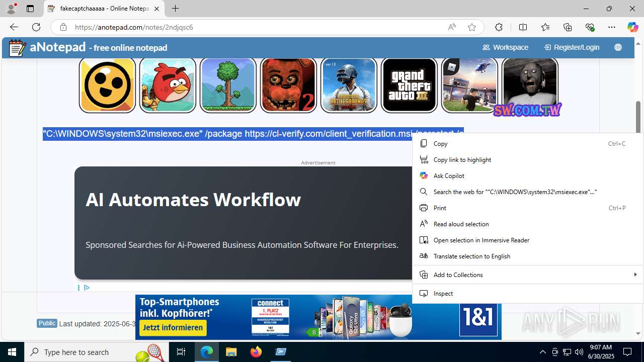
Task: Click the browser Back arrow
Action: point(14,27)
